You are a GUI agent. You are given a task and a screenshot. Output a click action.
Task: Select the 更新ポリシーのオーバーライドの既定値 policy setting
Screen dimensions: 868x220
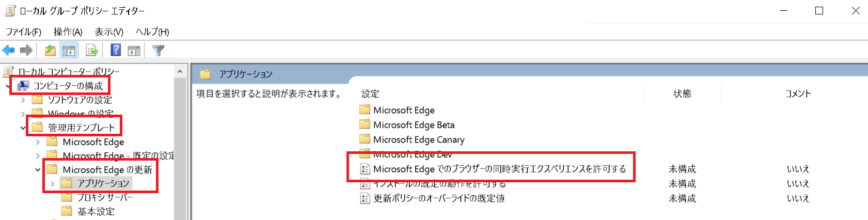coord(439,198)
